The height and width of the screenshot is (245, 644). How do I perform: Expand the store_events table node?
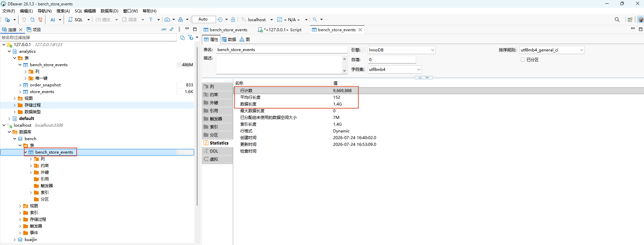[x=20, y=92]
